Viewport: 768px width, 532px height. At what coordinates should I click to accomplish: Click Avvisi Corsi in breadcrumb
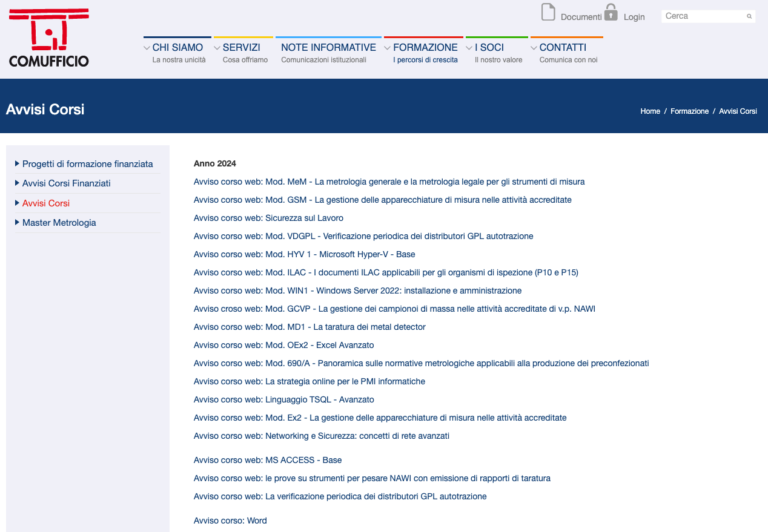[x=738, y=111]
